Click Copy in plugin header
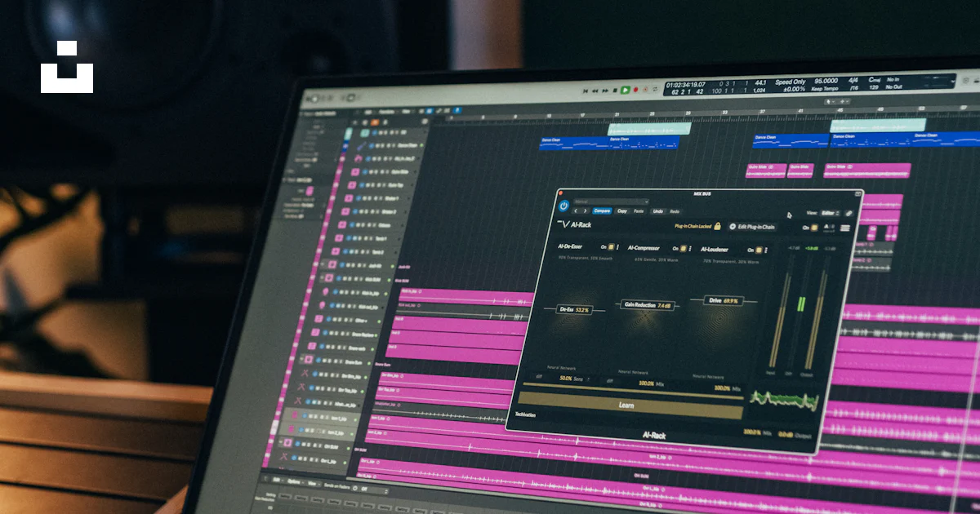980x514 pixels. [622, 211]
